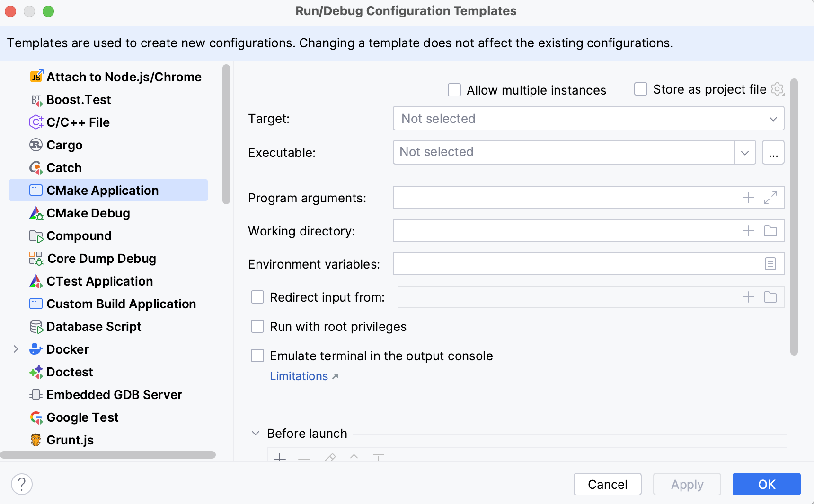Open the Program arguments expanded editor icon
814x504 pixels.
coord(770,198)
